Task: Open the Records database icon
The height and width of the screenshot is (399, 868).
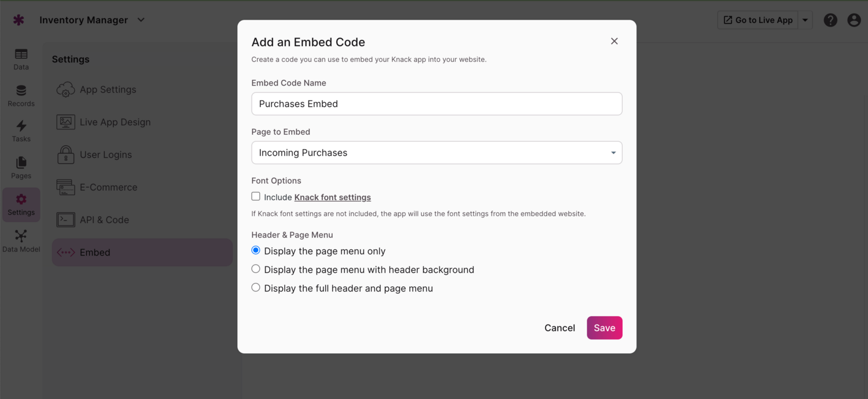Action: [x=21, y=91]
